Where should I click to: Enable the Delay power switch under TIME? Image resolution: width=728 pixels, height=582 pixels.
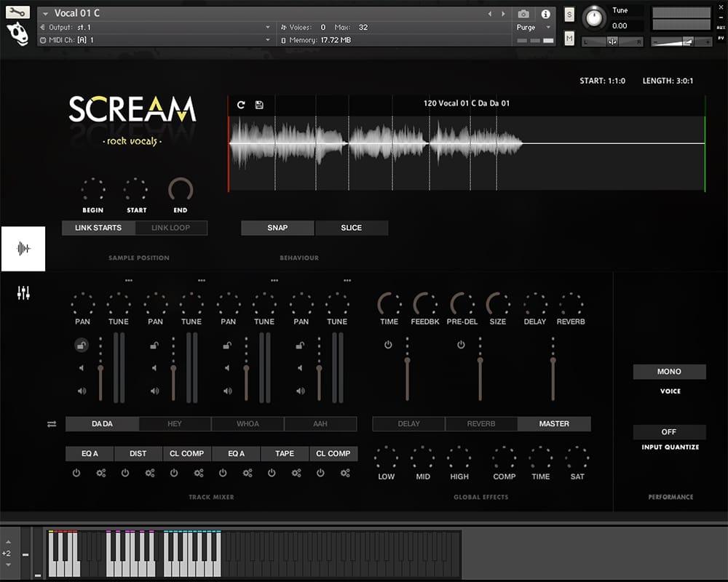pyautogui.click(x=388, y=345)
